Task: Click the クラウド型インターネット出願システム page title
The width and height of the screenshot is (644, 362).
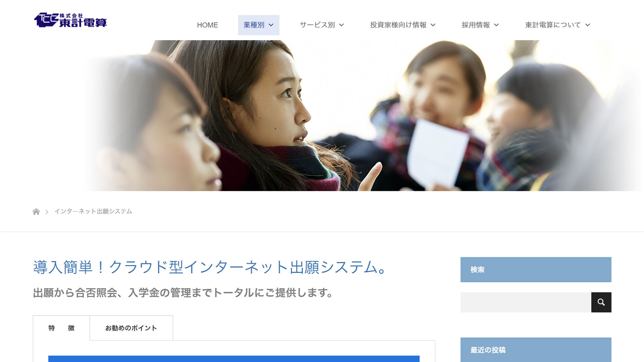Action: point(210,267)
